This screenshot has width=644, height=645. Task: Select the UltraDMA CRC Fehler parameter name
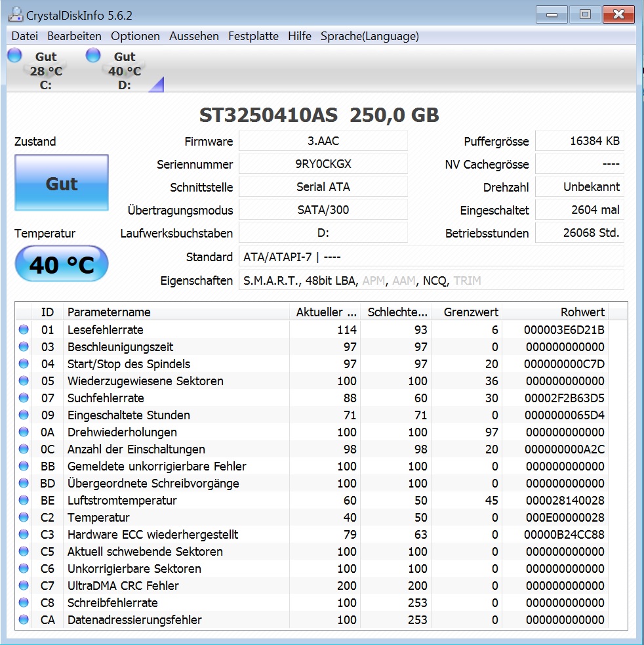123,586
